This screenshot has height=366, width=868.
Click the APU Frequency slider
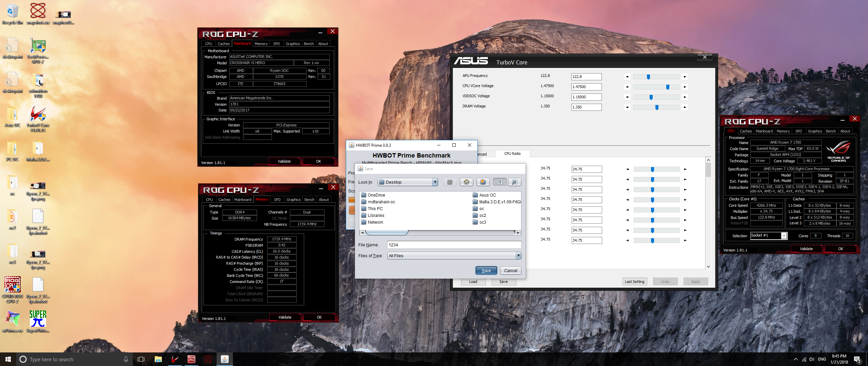coord(656,77)
